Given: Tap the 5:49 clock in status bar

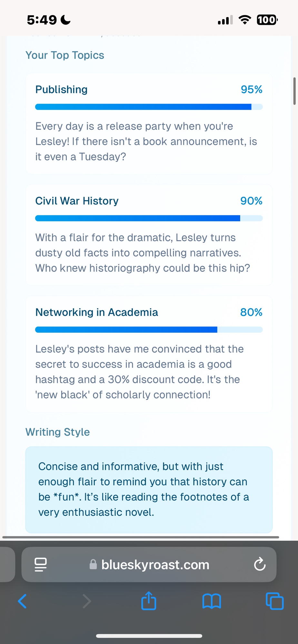Looking at the screenshot, I should click(x=42, y=20).
